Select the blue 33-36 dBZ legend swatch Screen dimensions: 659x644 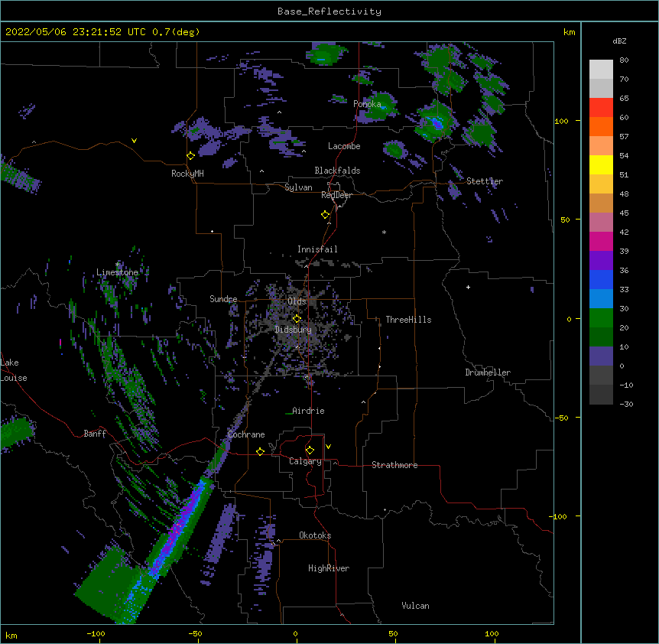point(601,280)
